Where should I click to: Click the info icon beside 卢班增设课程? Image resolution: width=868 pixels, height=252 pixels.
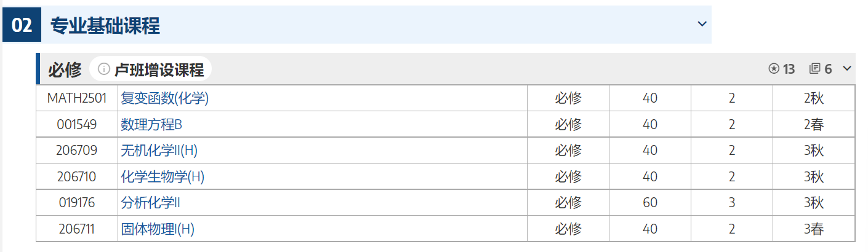pyautogui.click(x=104, y=69)
